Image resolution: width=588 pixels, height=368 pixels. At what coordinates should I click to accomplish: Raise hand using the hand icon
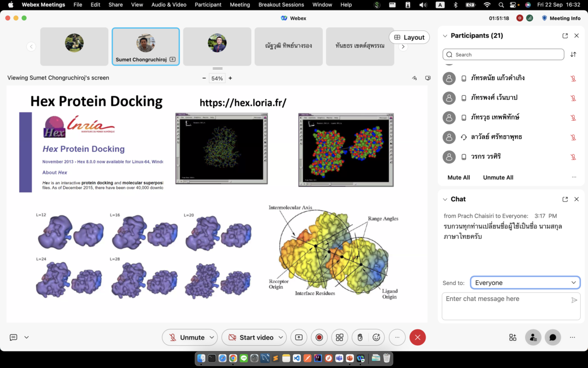click(360, 338)
